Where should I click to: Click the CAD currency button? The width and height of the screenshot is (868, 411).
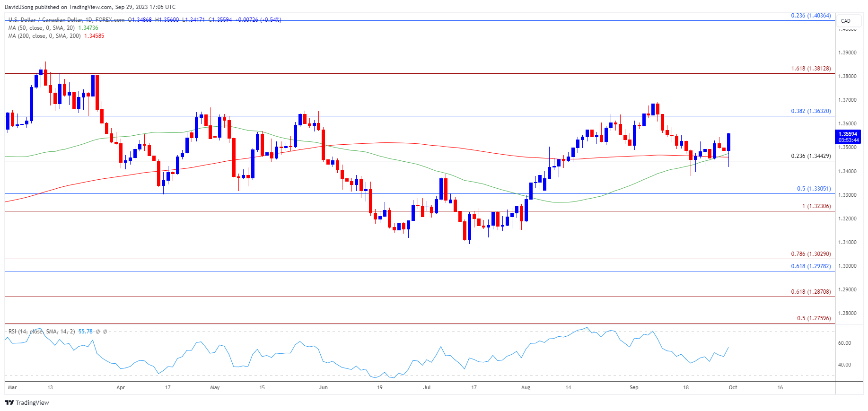pyautogui.click(x=849, y=21)
